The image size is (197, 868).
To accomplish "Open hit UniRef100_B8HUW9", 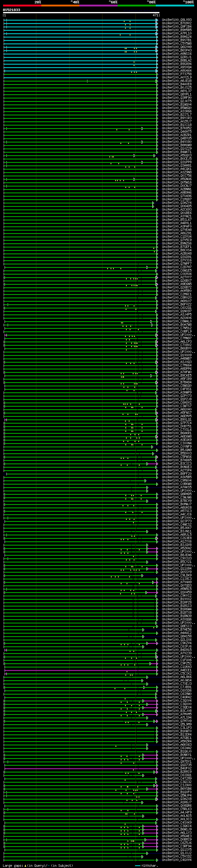I will [177, 145].
